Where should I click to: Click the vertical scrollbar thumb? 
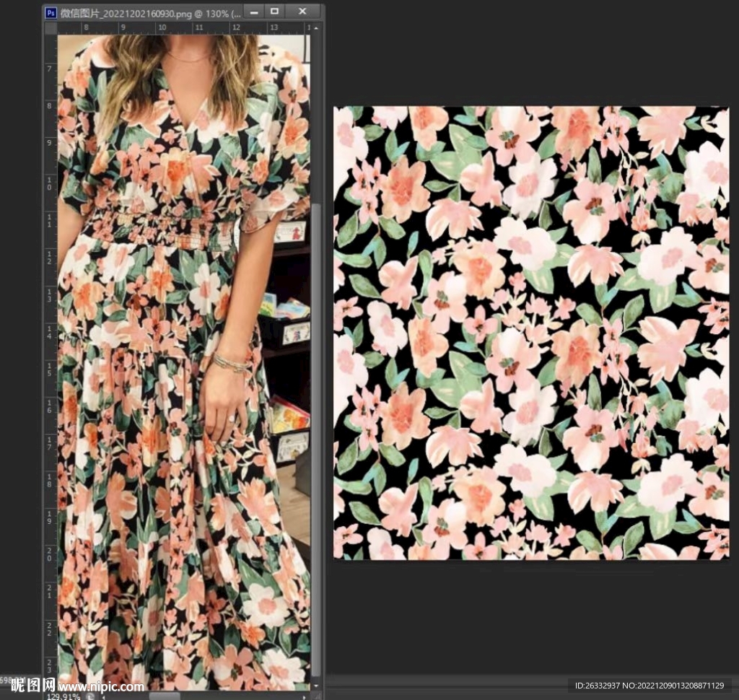tap(316, 433)
